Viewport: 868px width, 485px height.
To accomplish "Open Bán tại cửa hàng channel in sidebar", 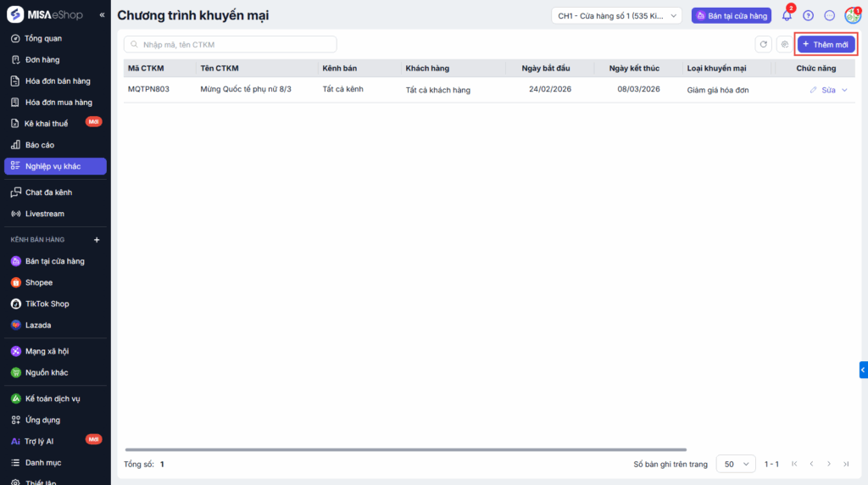I will (x=55, y=261).
